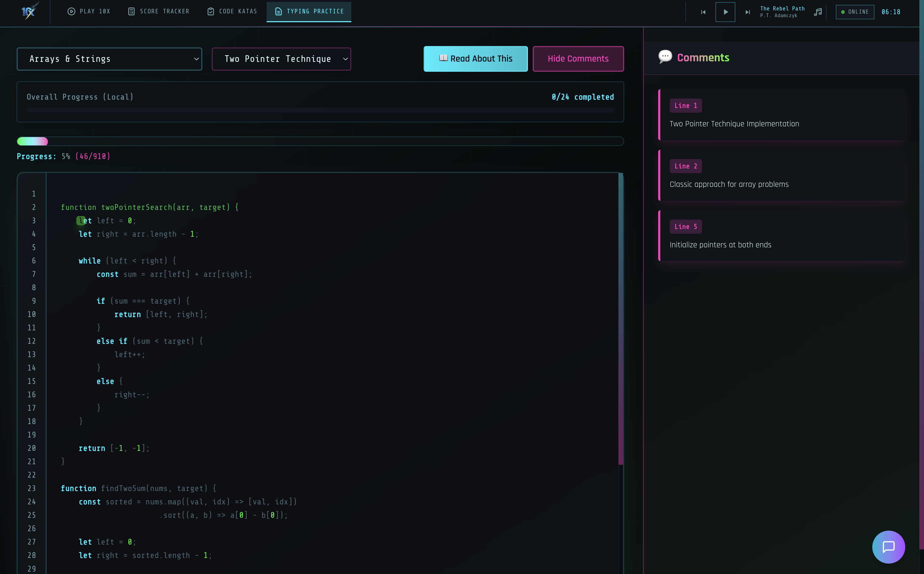Viewport: 924px width, 574px height.
Task: Click the skip-to-previous track icon
Action: click(x=703, y=12)
